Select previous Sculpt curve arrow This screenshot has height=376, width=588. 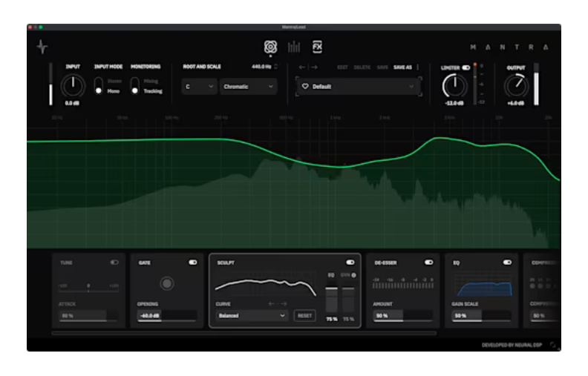tap(272, 304)
